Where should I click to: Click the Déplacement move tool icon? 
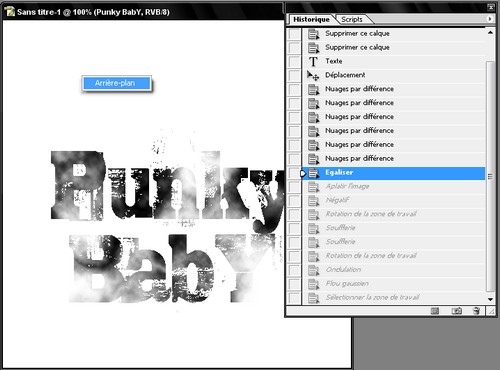coord(313,75)
